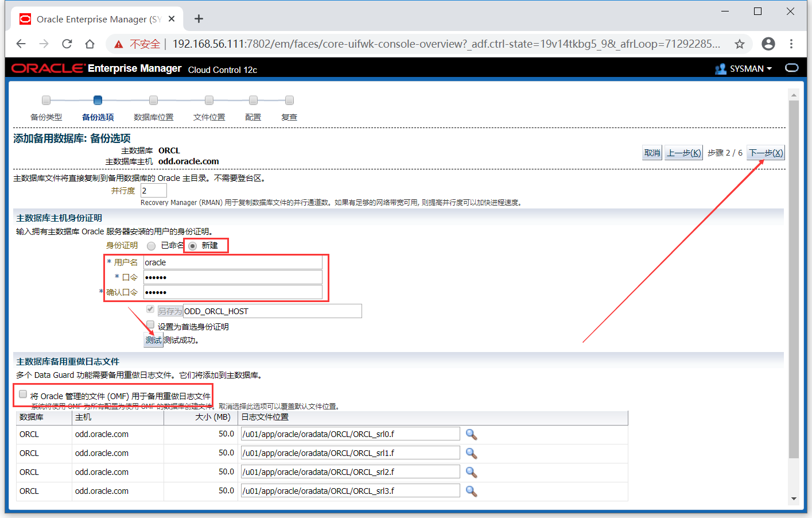Browse log location for ORCL_srl2.f magnifier
The width and height of the screenshot is (812, 518).
(471, 472)
